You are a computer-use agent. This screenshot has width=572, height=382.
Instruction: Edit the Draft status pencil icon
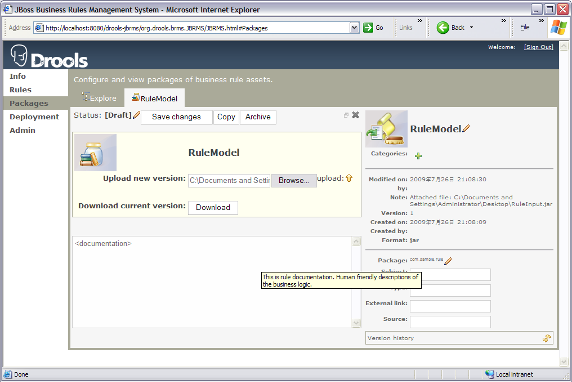point(136,115)
